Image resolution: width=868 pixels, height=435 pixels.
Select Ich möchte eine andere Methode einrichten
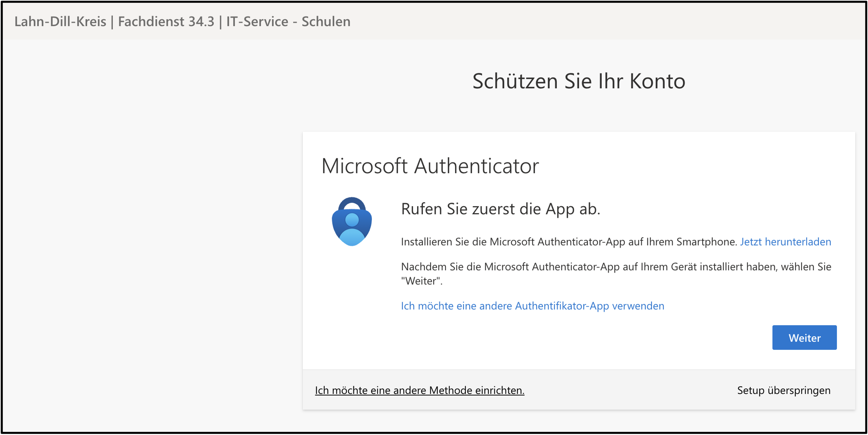419,390
